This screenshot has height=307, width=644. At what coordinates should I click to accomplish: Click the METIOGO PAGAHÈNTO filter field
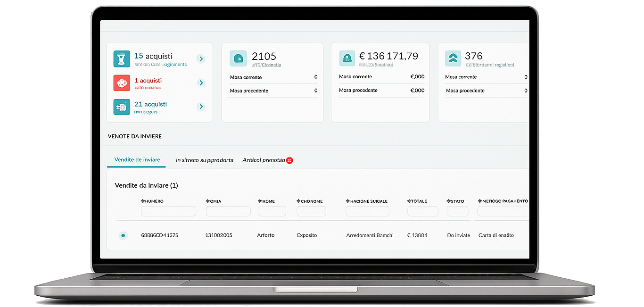503,211
